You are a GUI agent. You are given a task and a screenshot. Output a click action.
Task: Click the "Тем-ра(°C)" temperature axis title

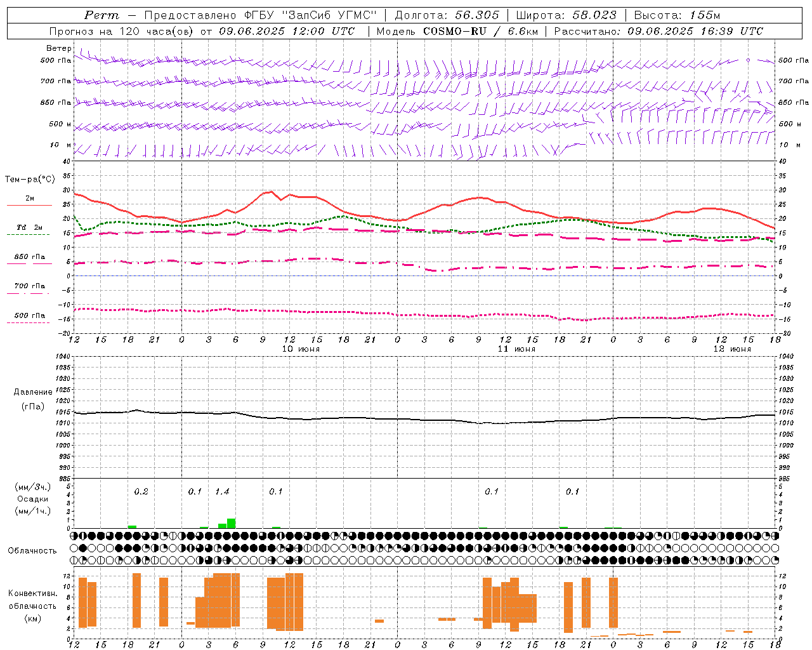coord(30,180)
